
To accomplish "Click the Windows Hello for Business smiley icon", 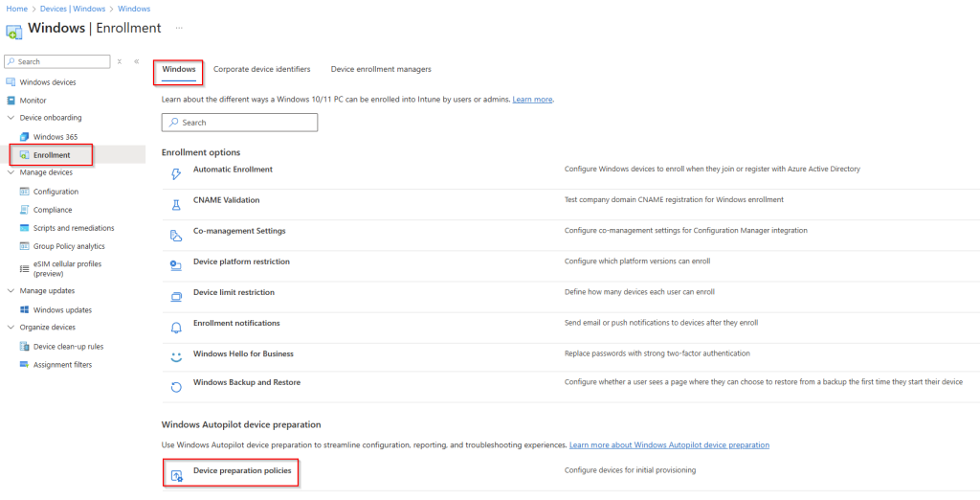I will point(175,357).
